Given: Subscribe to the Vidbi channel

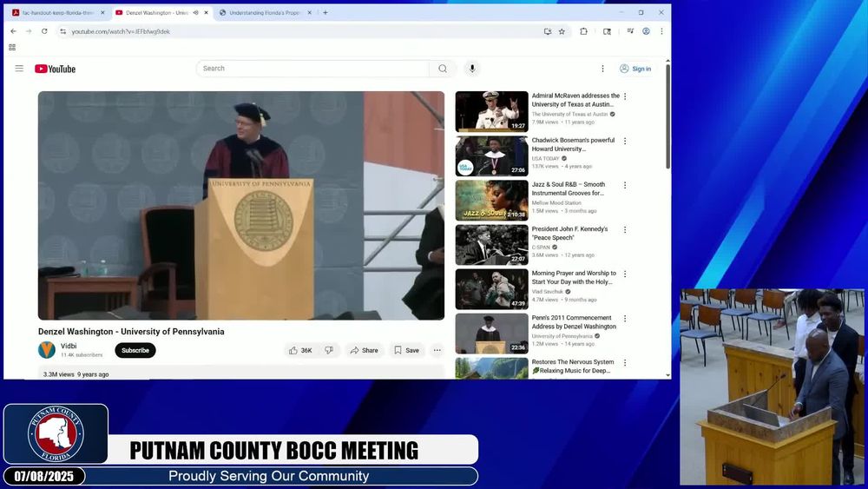Looking at the screenshot, I should pos(135,351).
